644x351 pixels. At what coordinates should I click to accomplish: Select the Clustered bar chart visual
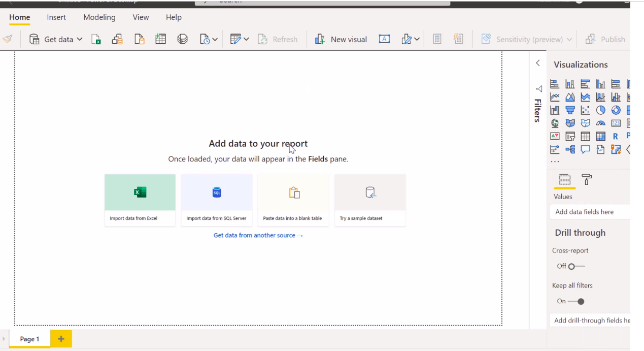coord(585,84)
